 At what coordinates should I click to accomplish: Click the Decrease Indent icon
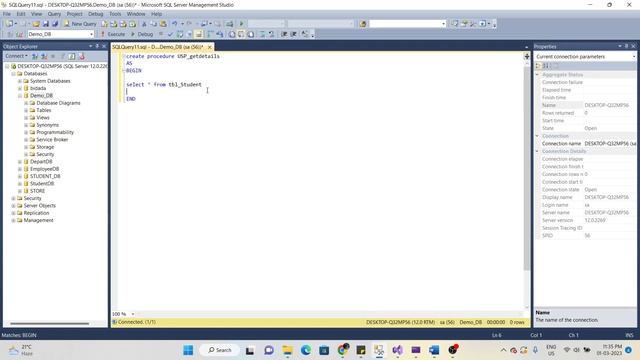tap(284, 34)
